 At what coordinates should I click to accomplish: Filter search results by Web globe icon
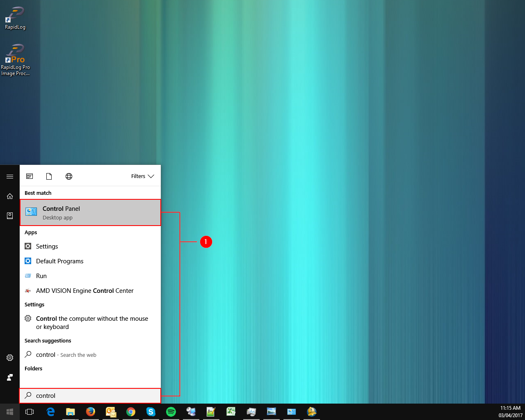[x=69, y=176]
